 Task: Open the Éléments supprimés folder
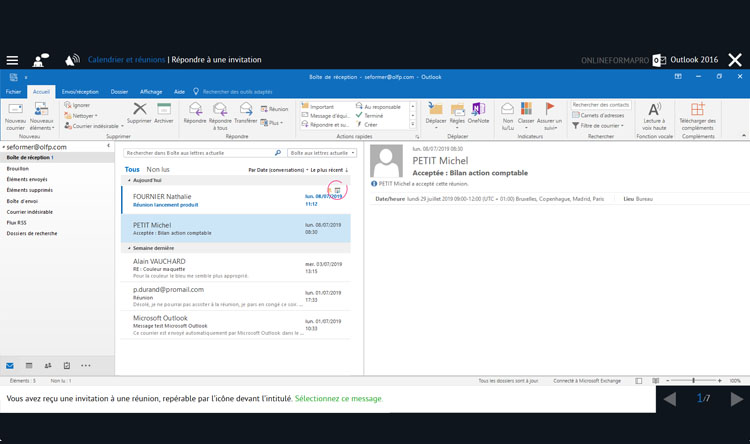(30, 190)
